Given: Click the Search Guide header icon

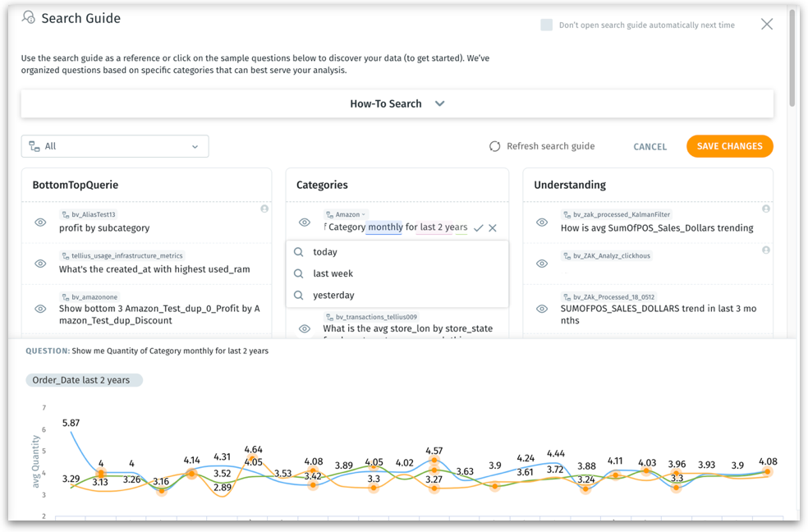Looking at the screenshot, I should coord(29,17).
